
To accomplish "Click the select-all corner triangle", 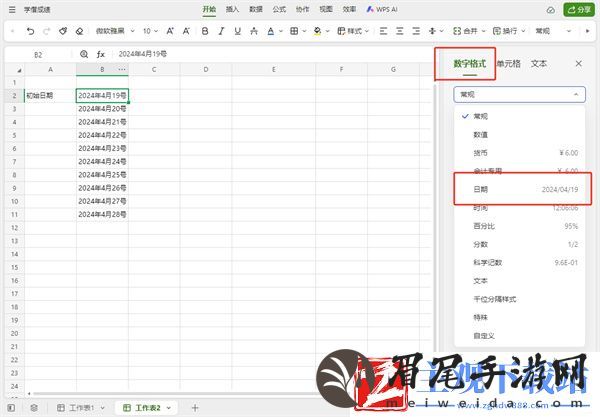I will [x=19, y=70].
